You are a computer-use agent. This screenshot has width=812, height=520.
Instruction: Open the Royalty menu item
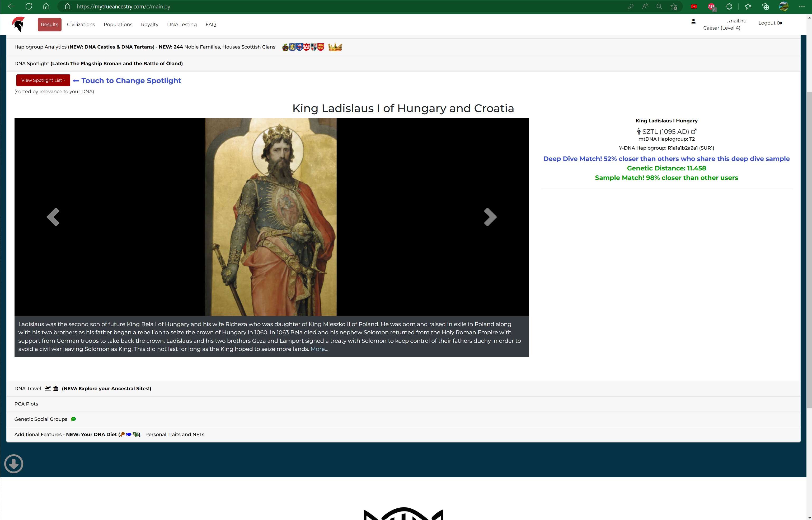150,24
